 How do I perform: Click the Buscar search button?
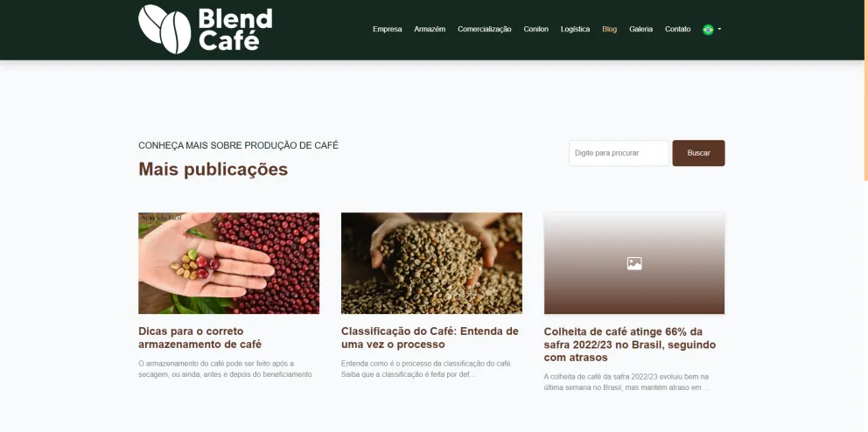tap(698, 153)
